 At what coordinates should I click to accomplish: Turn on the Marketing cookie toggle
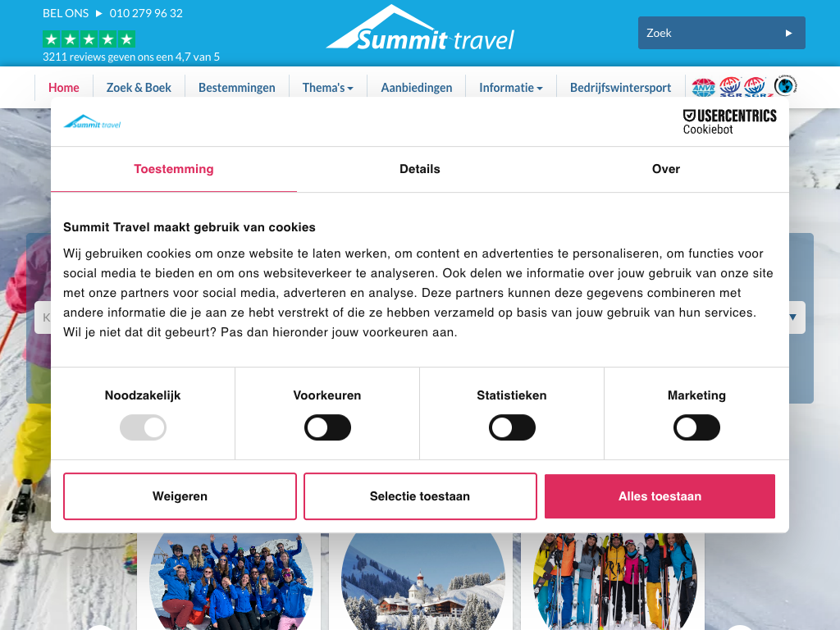[x=696, y=427]
